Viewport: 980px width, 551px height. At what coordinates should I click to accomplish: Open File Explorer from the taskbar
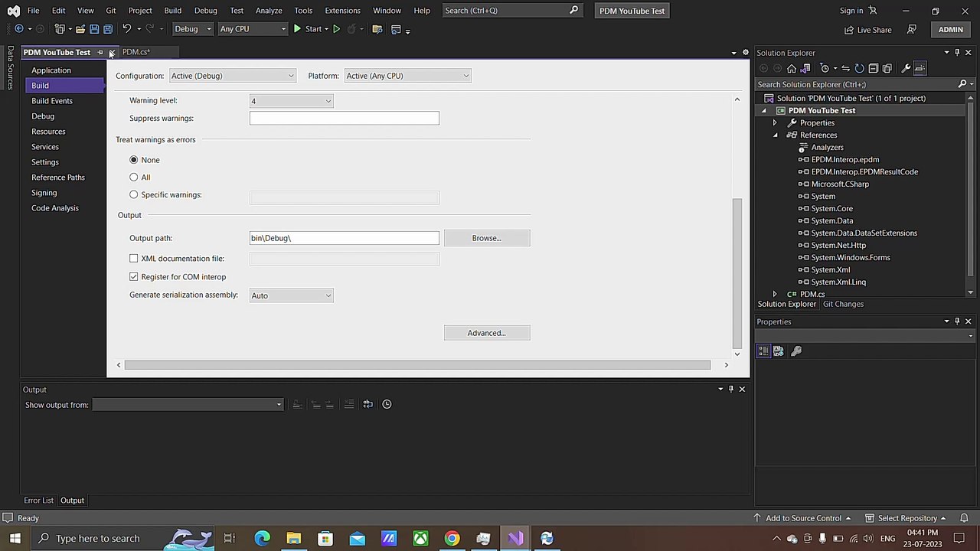[294, 538]
